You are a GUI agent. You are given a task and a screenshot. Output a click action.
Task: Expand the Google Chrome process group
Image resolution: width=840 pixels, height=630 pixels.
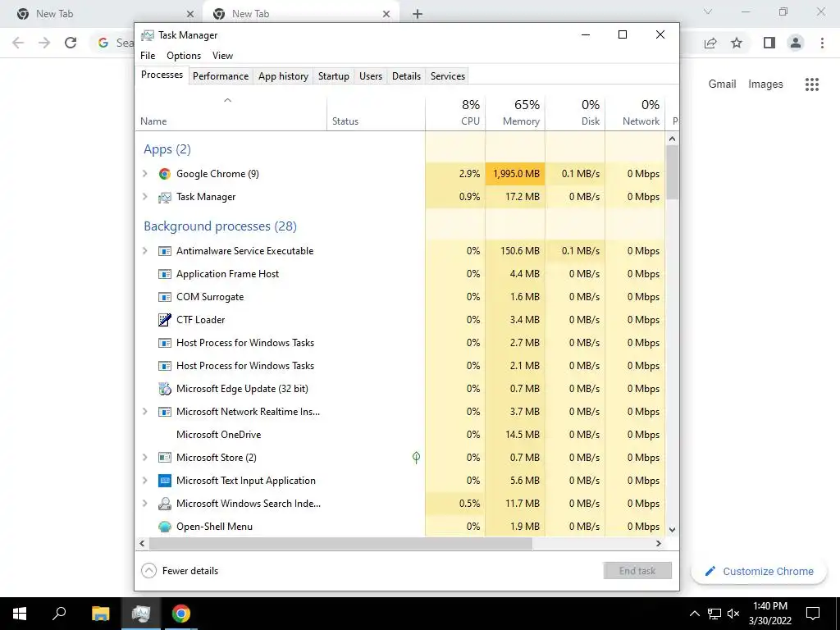coord(144,174)
